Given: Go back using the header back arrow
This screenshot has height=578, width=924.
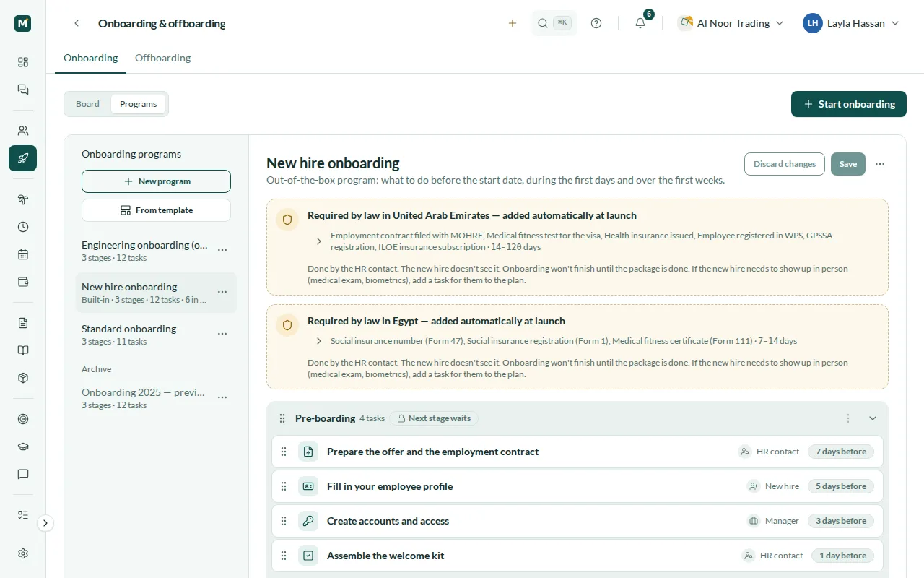Looking at the screenshot, I should coord(77,23).
